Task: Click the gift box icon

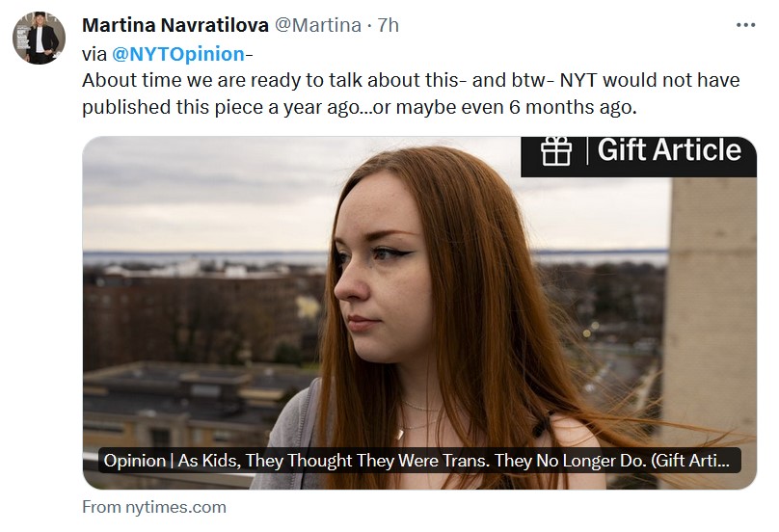Action: [557, 151]
